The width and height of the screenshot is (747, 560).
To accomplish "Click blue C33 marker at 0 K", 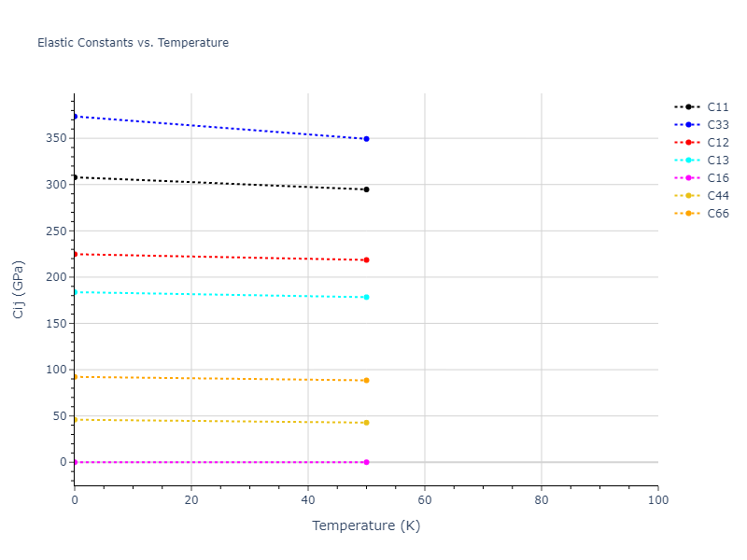I will click(x=75, y=117).
